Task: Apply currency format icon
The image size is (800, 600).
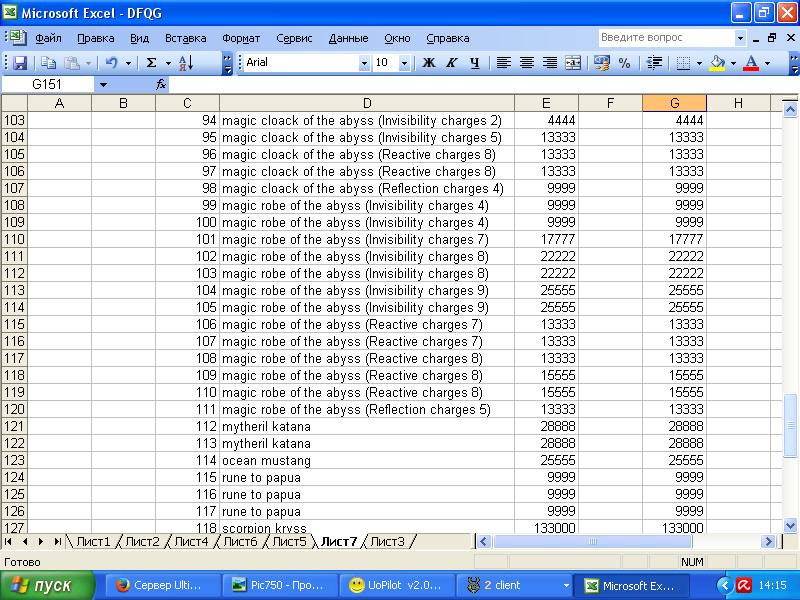Action: 602,63
